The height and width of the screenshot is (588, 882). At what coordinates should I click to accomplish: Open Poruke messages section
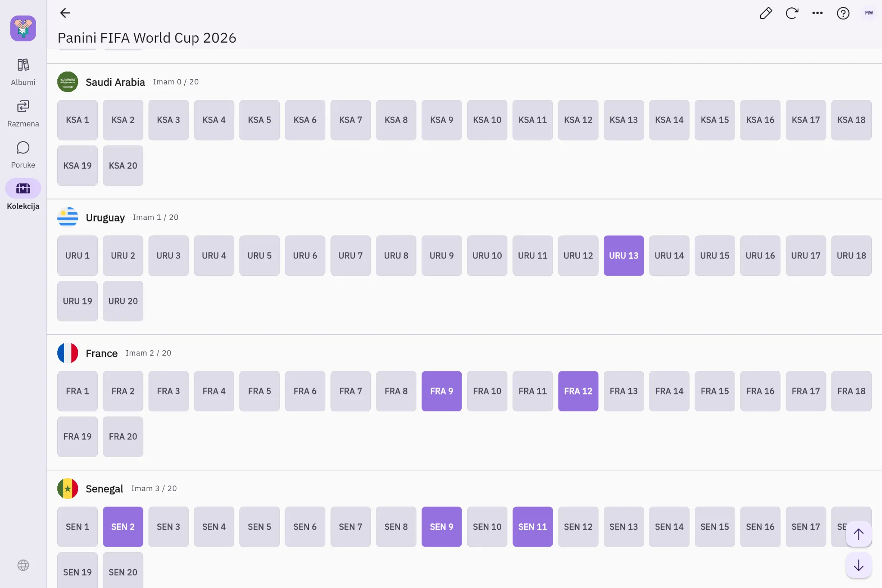[x=23, y=155]
